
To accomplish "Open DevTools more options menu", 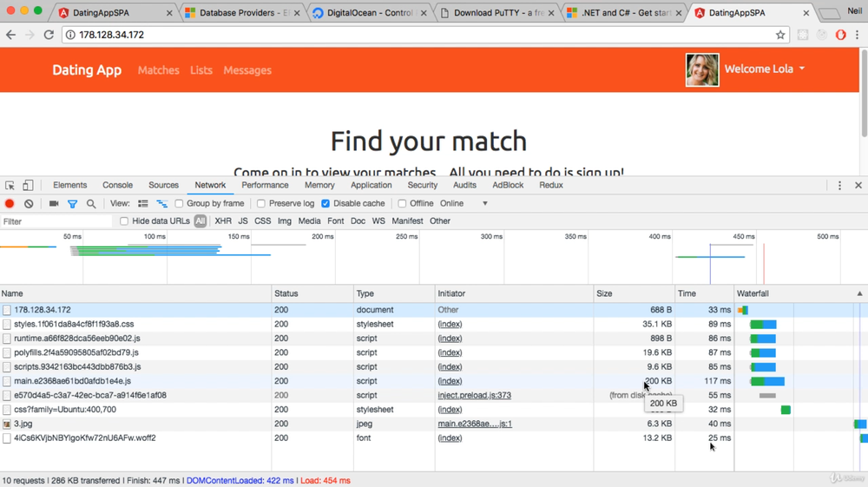I will pos(839,186).
